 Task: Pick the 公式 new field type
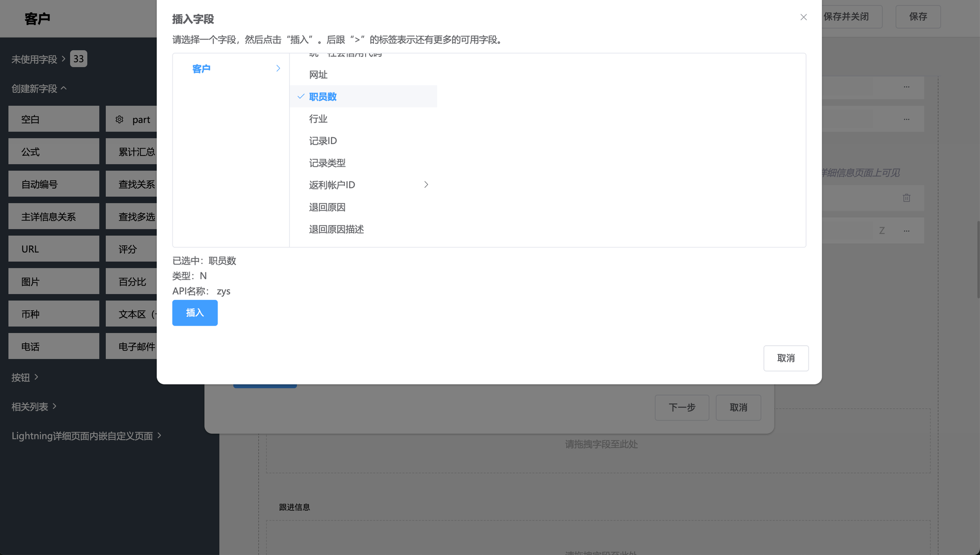pyautogui.click(x=53, y=151)
